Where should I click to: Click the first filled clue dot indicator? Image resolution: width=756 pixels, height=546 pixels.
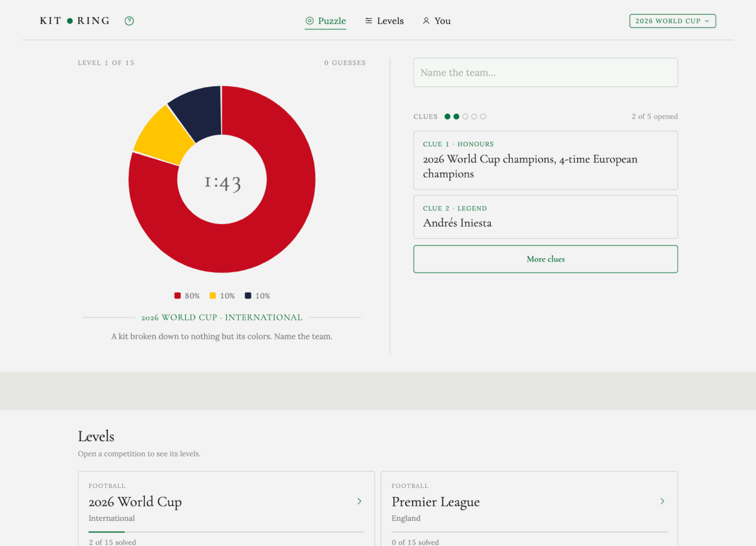(447, 117)
